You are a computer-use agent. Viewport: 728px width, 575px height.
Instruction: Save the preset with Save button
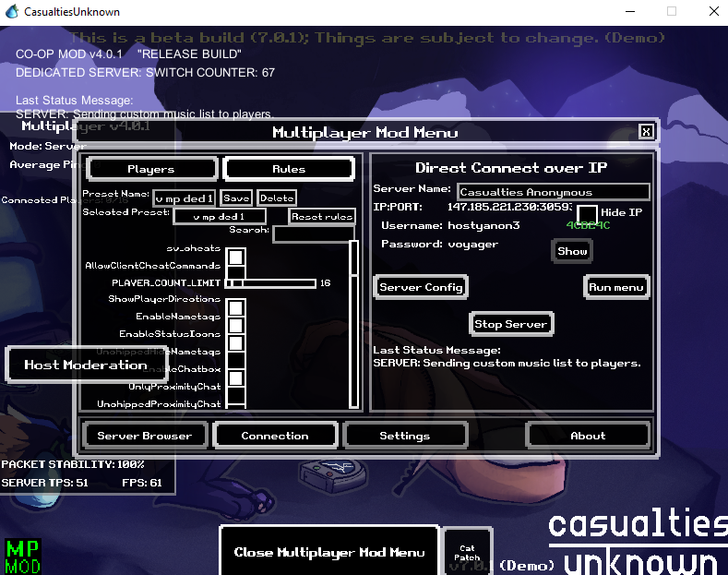236,198
